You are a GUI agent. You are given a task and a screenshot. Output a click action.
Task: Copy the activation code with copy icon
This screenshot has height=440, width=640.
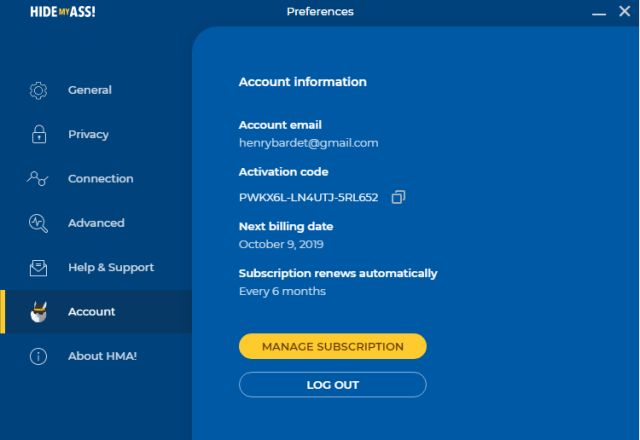(398, 197)
